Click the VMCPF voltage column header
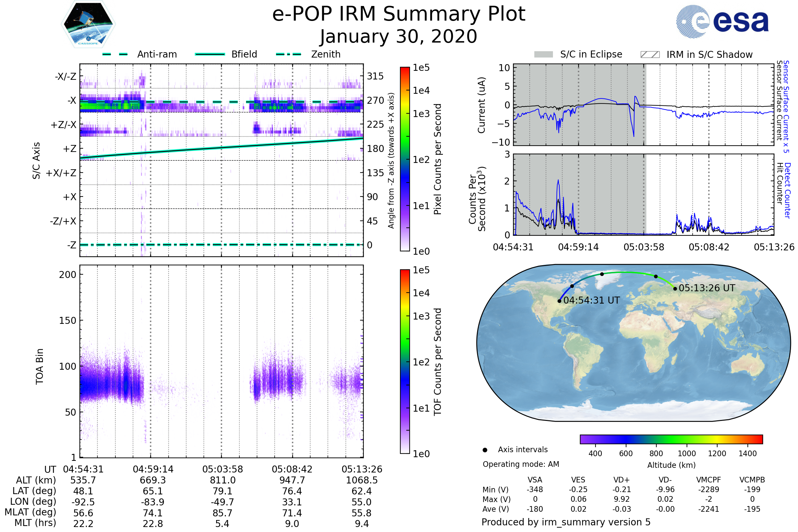 pos(709,480)
